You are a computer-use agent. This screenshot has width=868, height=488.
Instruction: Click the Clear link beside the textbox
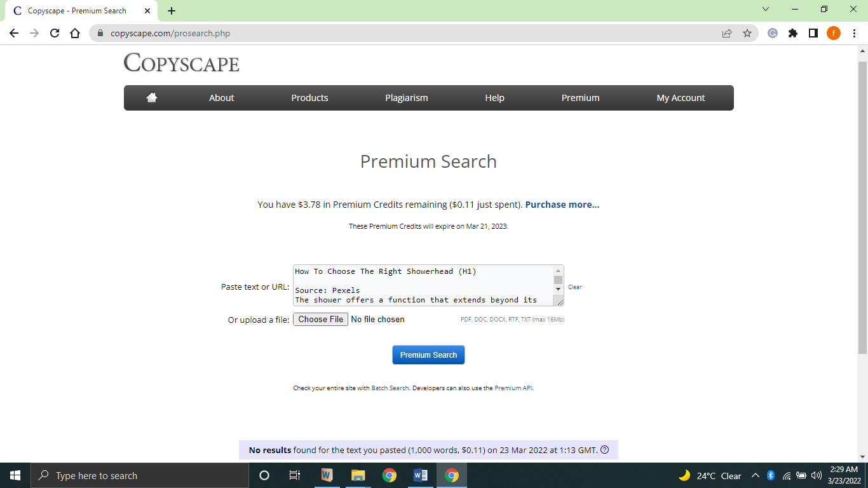(x=574, y=287)
